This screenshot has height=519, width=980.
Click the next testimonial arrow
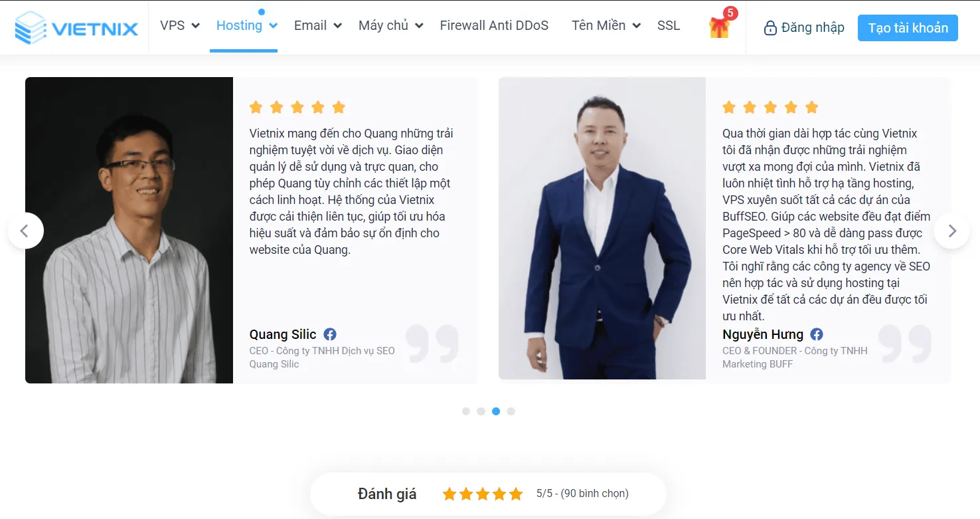pos(952,231)
